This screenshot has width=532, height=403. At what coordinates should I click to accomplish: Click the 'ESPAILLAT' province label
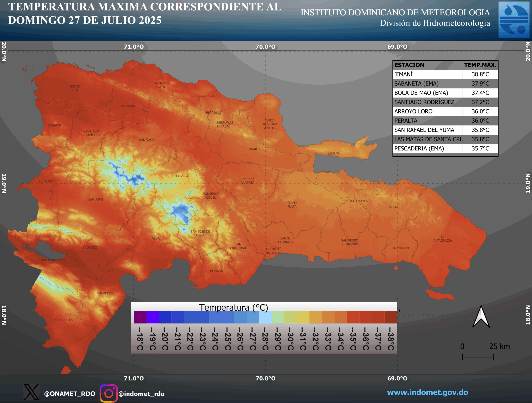(214, 113)
